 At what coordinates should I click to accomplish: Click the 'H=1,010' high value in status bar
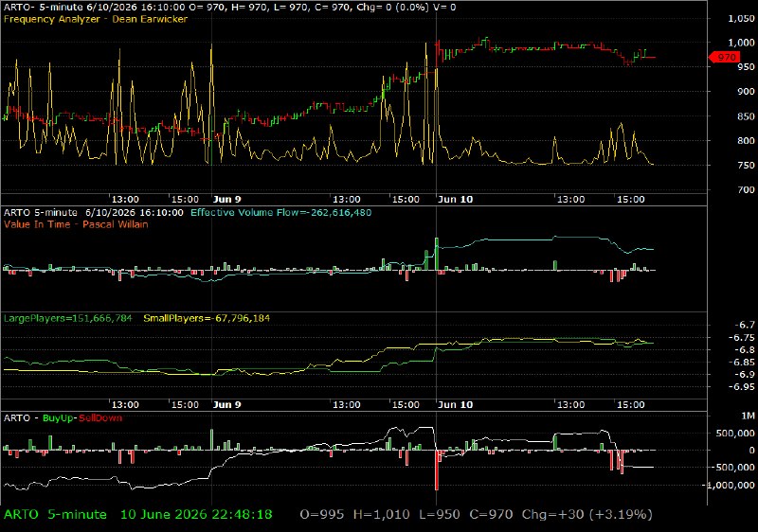(382, 515)
